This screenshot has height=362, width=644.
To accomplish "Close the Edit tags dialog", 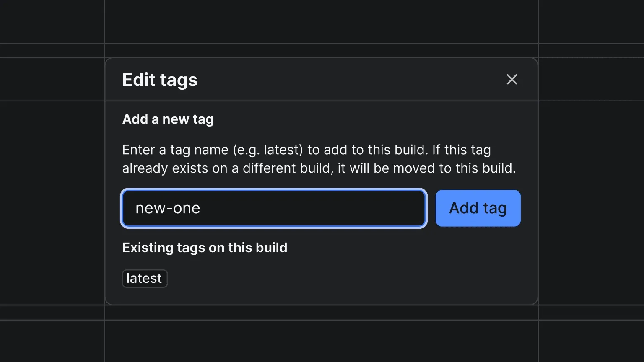I will point(512,79).
